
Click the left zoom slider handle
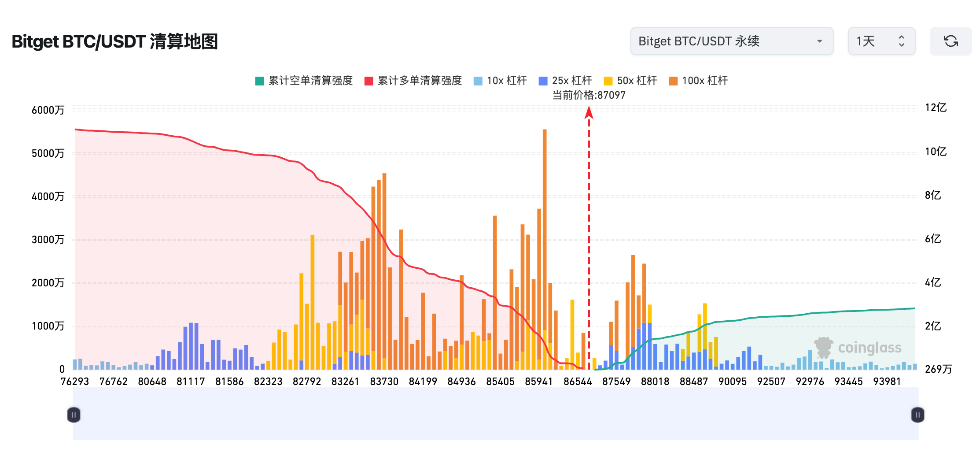point(74,415)
